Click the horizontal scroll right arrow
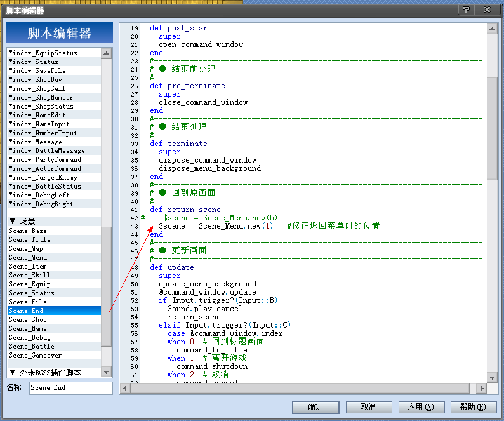The image size is (504, 421). [481, 388]
